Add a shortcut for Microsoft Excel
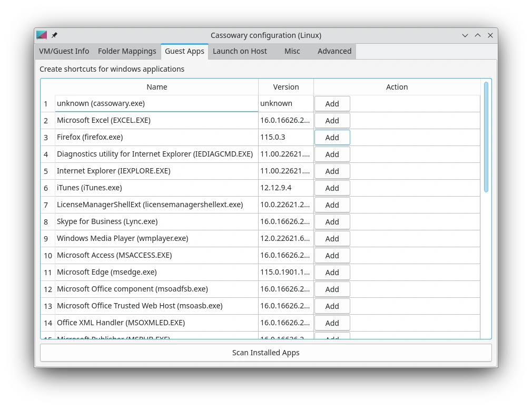532x408 pixels. [x=332, y=121]
